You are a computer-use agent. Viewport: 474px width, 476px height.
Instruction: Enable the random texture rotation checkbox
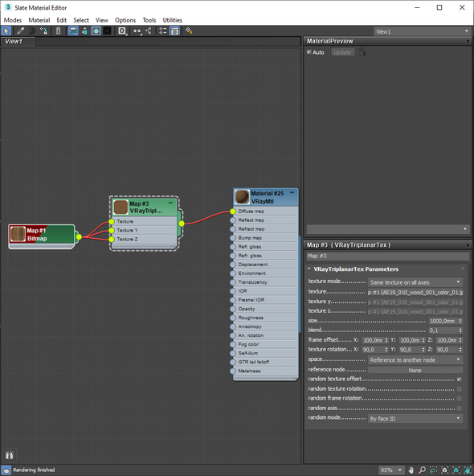tap(459, 389)
